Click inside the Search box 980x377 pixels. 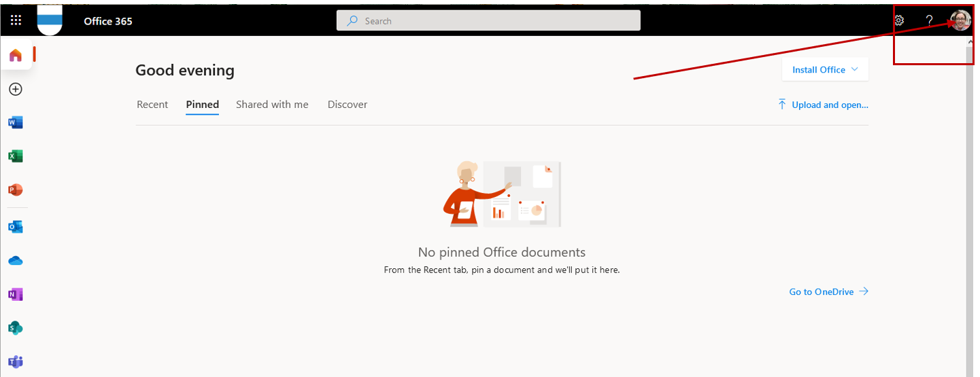[x=488, y=21]
